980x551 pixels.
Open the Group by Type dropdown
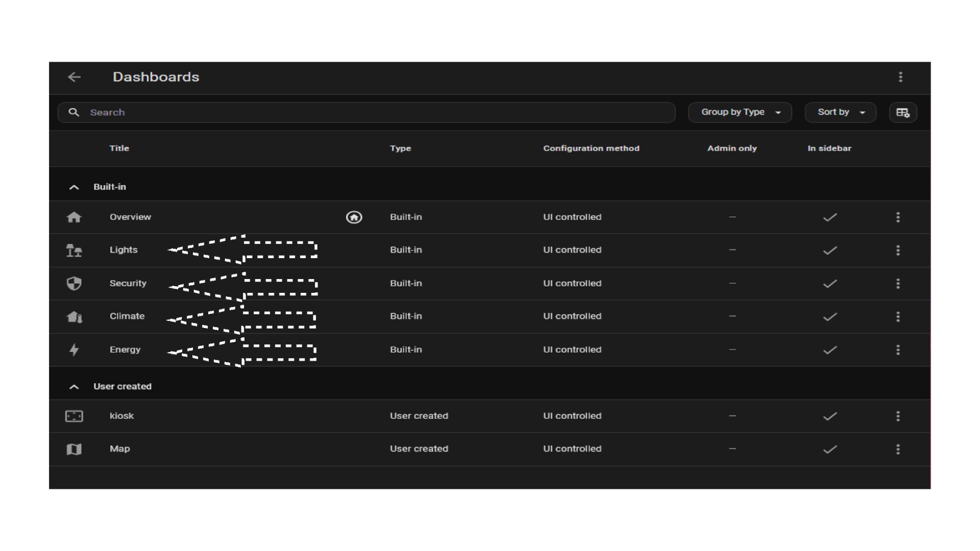[740, 112]
